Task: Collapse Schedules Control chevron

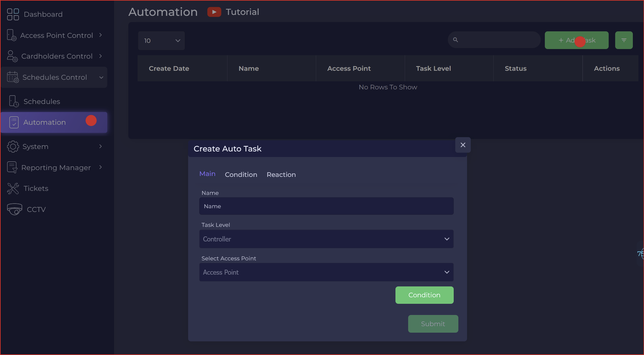Action: pyautogui.click(x=101, y=77)
